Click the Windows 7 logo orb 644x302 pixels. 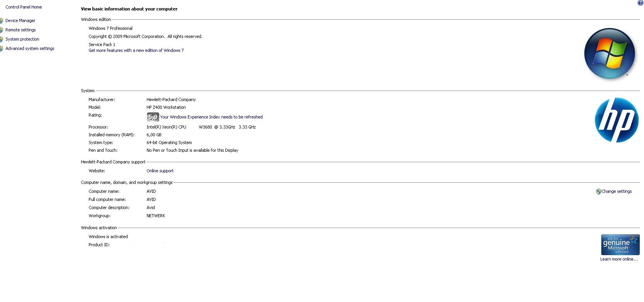pyautogui.click(x=609, y=53)
